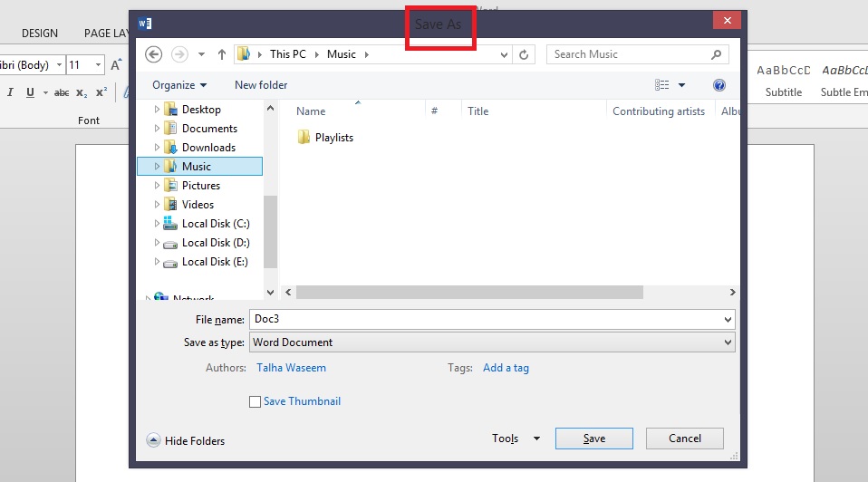Close the Save As dialog
The height and width of the screenshot is (482, 868).
[x=728, y=21]
